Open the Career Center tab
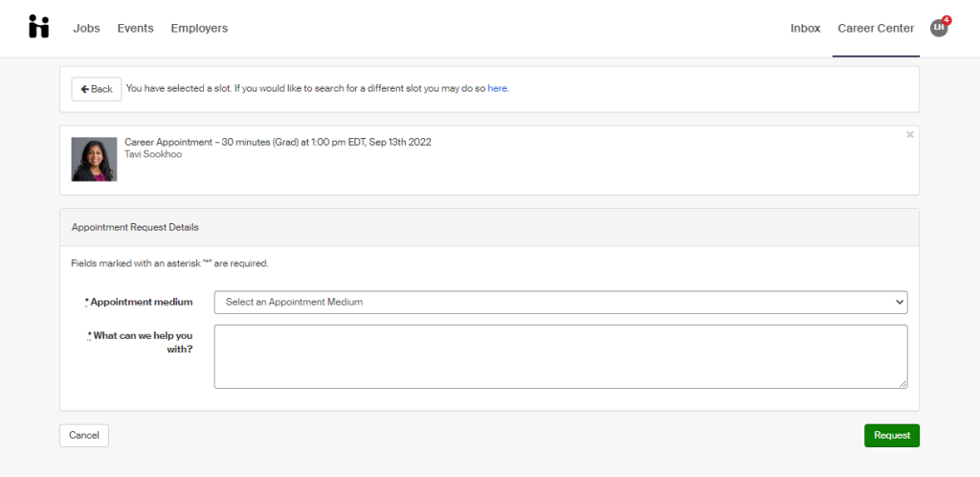 point(876,28)
